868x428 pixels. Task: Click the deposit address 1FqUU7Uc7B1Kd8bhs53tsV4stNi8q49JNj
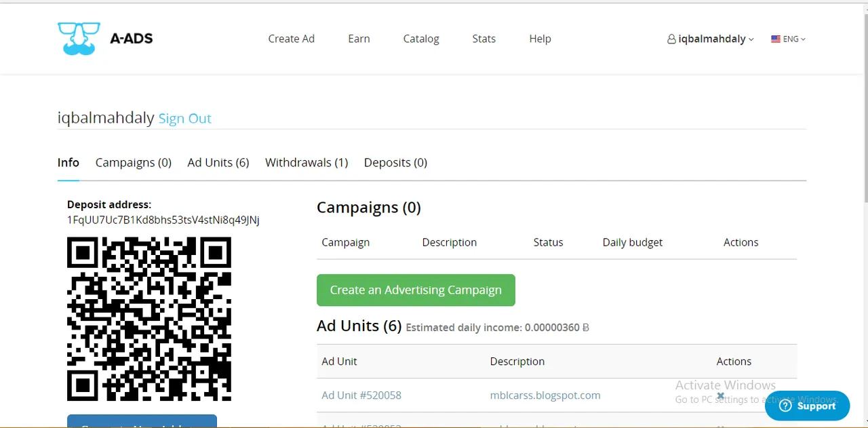(163, 220)
